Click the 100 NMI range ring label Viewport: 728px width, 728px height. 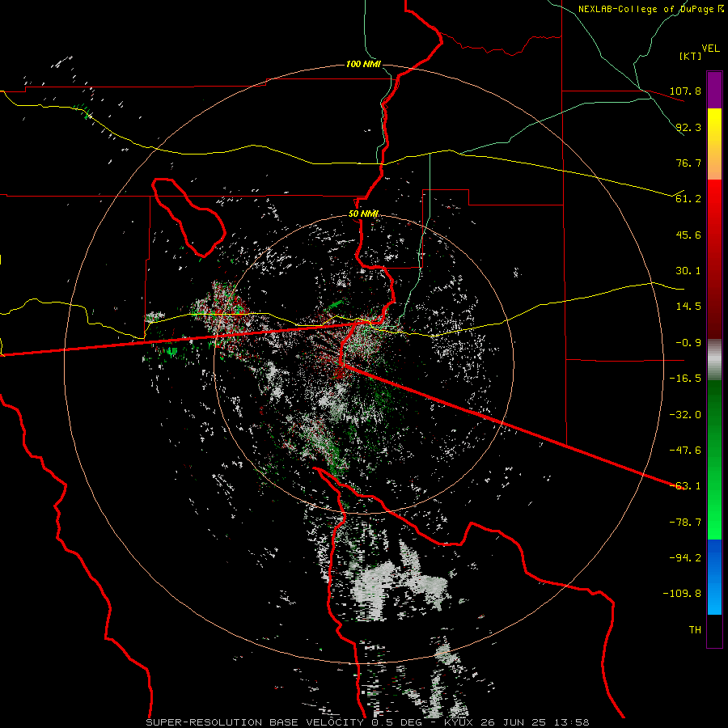coord(363,64)
